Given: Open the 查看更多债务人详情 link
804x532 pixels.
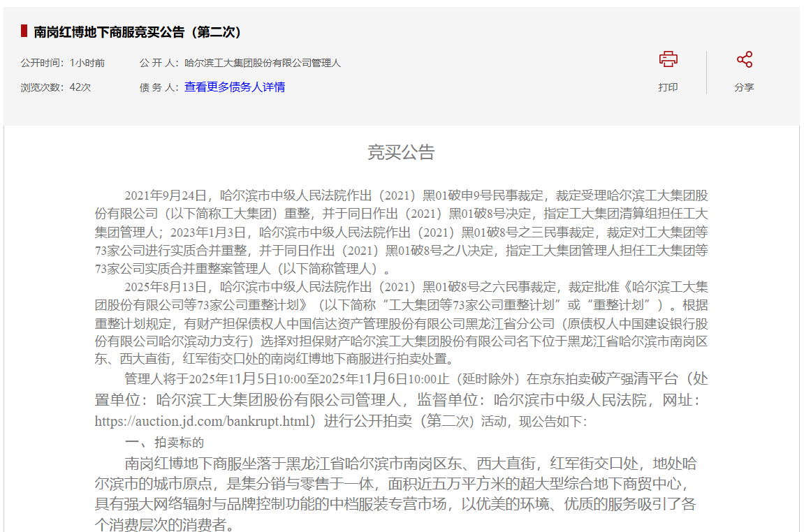Looking at the screenshot, I should pos(235,87).
